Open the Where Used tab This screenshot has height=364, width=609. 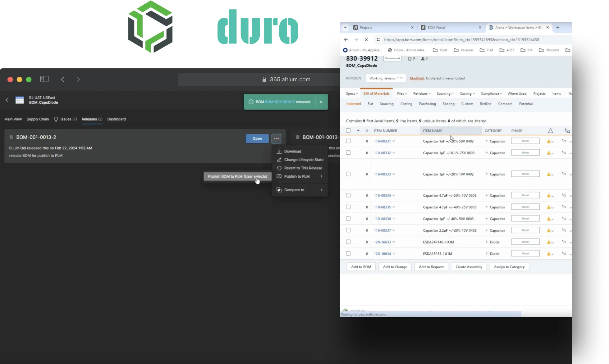[x=517, y=93]
